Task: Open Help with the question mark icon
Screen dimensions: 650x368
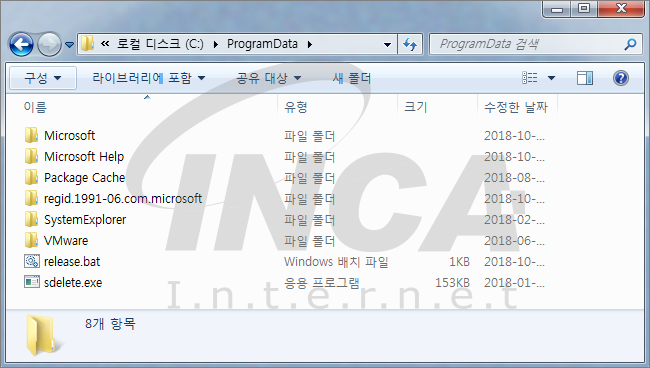Action: point(621,77)
